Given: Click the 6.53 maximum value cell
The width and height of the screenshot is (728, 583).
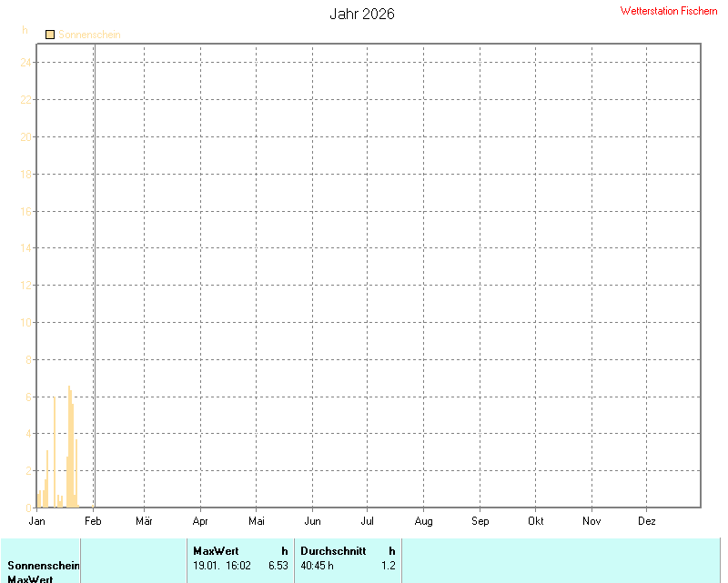Looking at the screenshot, I should [278, 565].
